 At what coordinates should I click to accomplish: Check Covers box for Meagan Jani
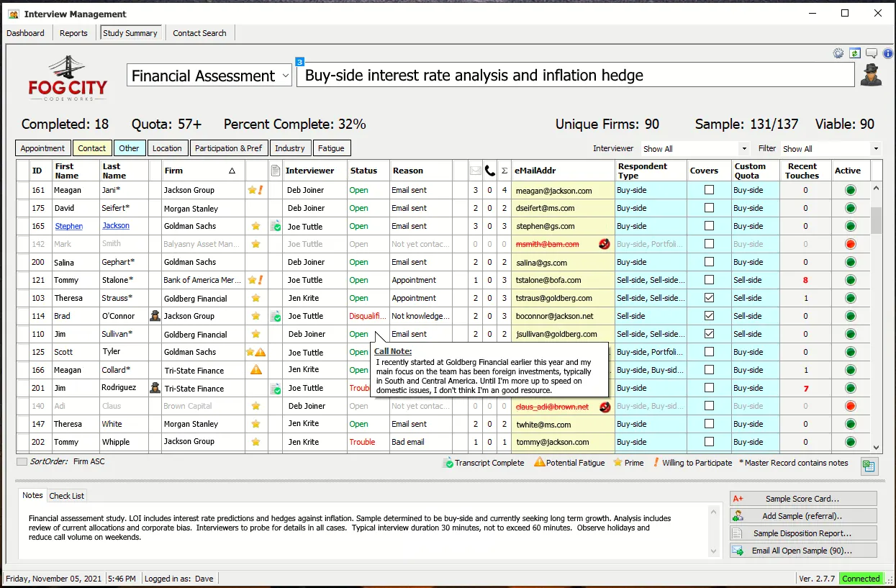tap(709, 190)
